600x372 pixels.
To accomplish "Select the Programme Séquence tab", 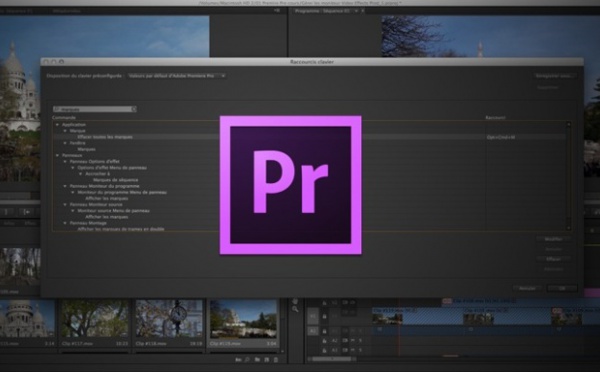I will pos(322,11).
